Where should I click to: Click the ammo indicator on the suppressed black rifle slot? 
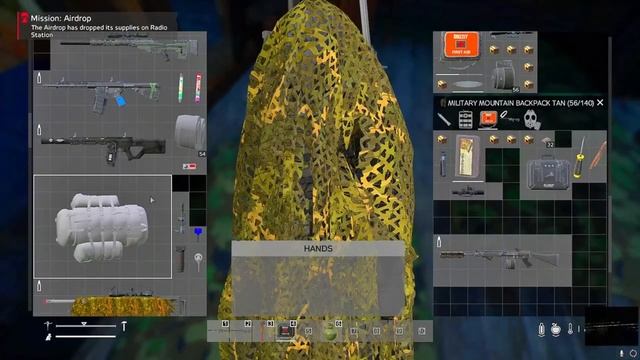click(39, 130)
